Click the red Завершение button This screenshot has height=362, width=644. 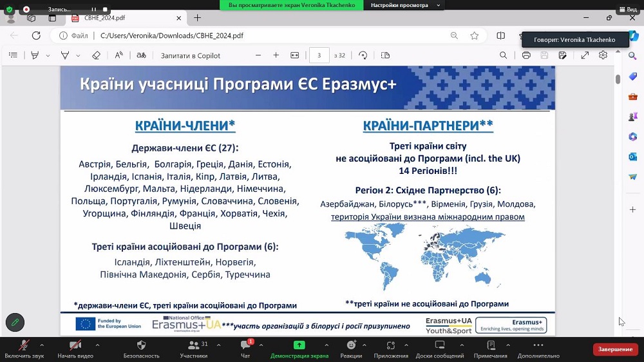click(615, 349)
